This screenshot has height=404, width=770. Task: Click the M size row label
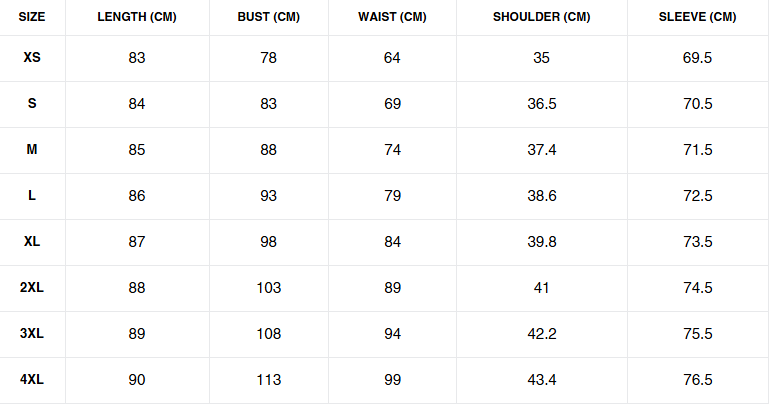[32, 150]
